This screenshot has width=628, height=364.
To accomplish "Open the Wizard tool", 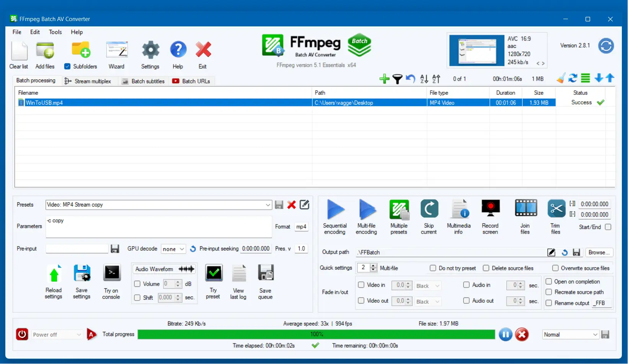I will pyautogui.click(x=116, y=50).
